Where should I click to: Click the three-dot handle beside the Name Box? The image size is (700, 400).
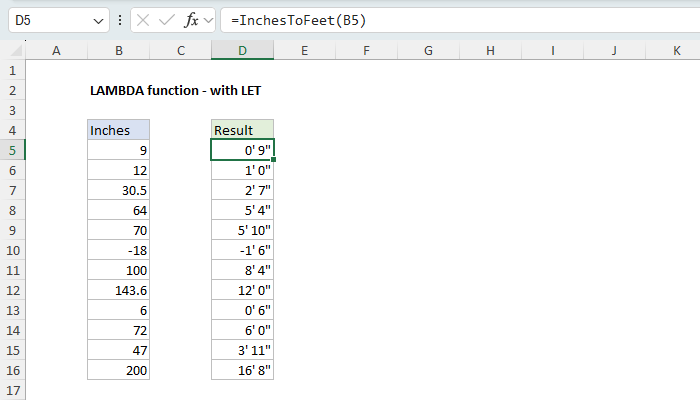click(120, 20)
